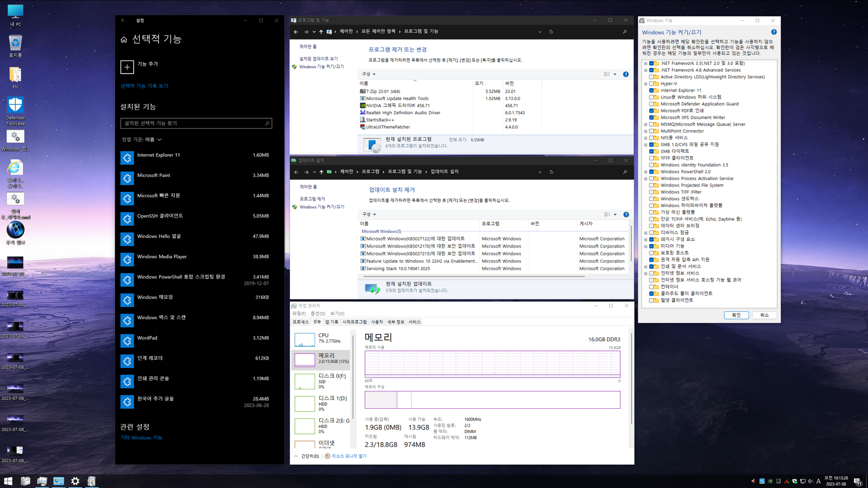Screen dimensions: 868x488
Task: Click the up arrow in 업데이트 설치 window navigation
Action: [x=321, y=172]
